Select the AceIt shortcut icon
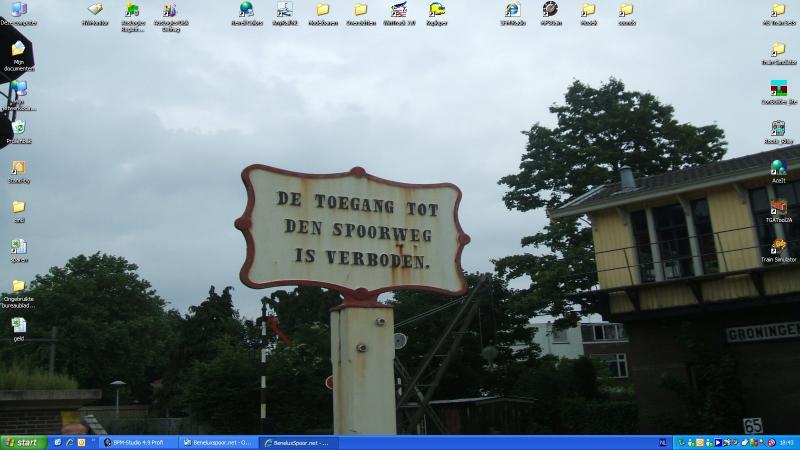The width and height of the screenshot is (800, 450). click(779, 171)
